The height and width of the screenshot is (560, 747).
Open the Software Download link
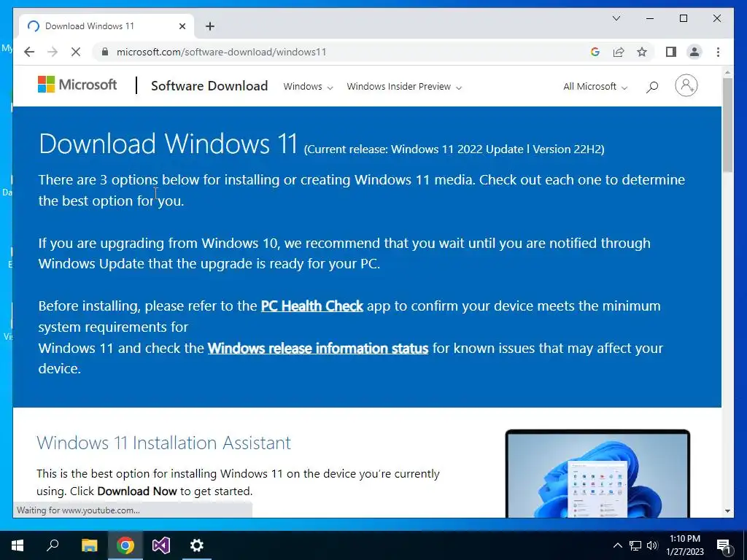coord(209,86)
